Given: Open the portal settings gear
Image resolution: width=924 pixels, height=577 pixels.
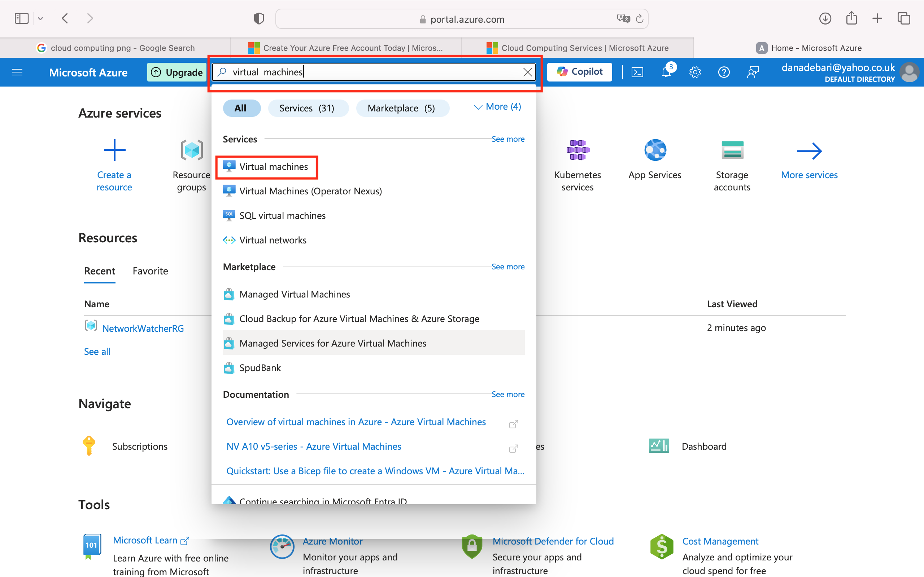Looking at the screenshot, I should [x=695, y=72].
